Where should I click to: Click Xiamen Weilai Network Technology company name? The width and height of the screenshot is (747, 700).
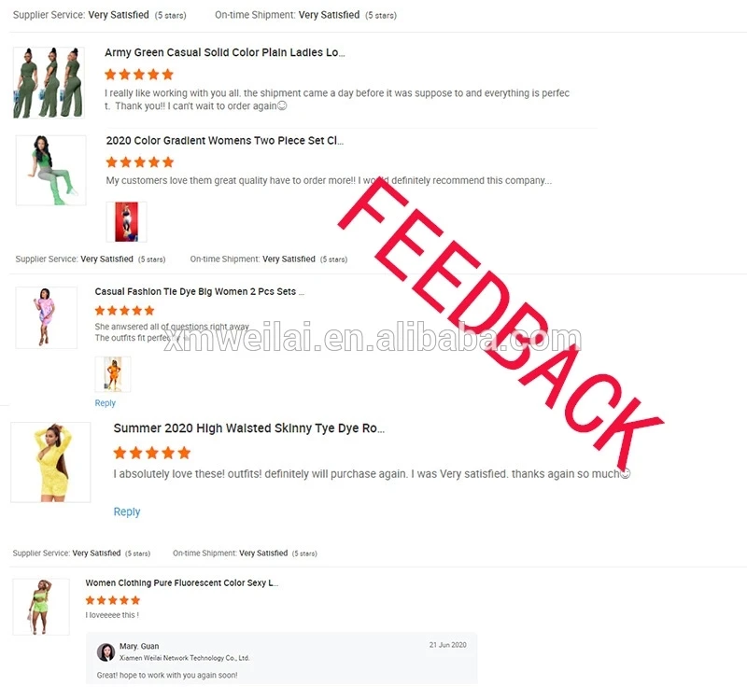(x=184, y=658)
